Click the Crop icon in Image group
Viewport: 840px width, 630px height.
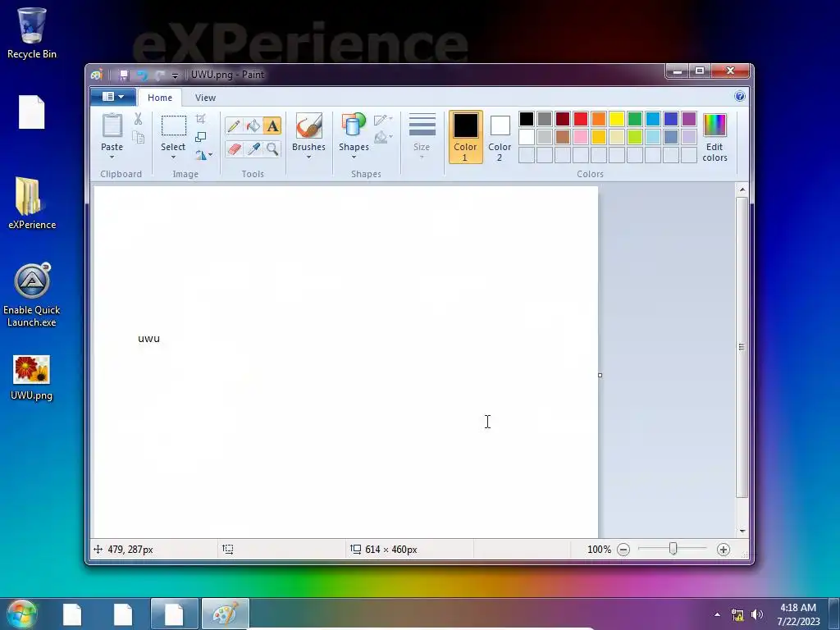(201, 118)
